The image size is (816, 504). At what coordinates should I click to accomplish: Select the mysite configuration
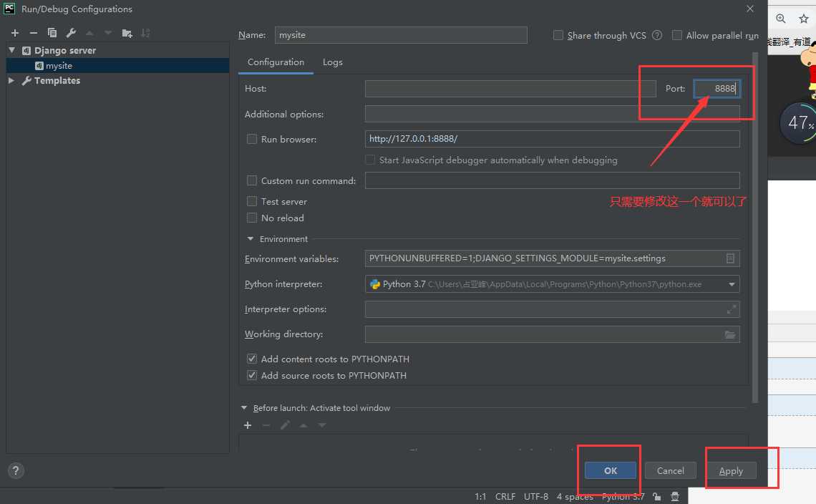click(x=117, y=66)
